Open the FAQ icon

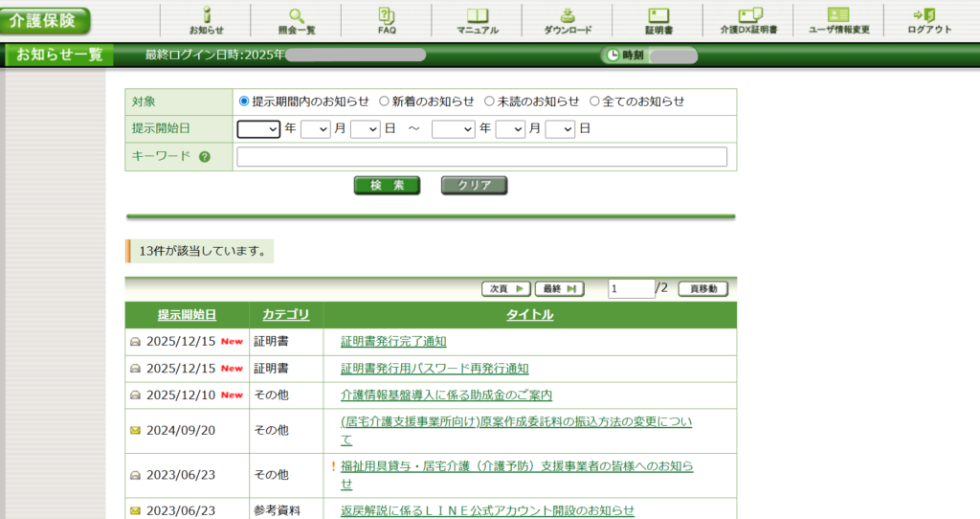click(x=387, y=20)
